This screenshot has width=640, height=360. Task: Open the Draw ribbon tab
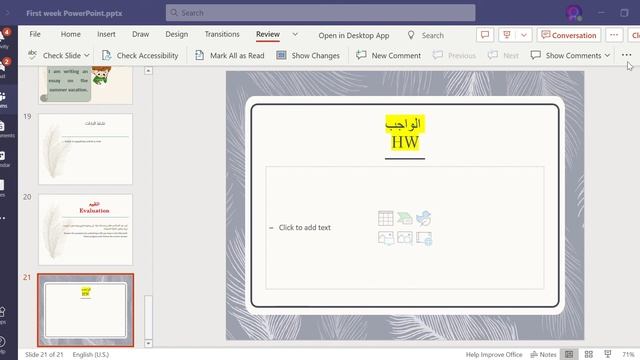click(x=140, y=34)
